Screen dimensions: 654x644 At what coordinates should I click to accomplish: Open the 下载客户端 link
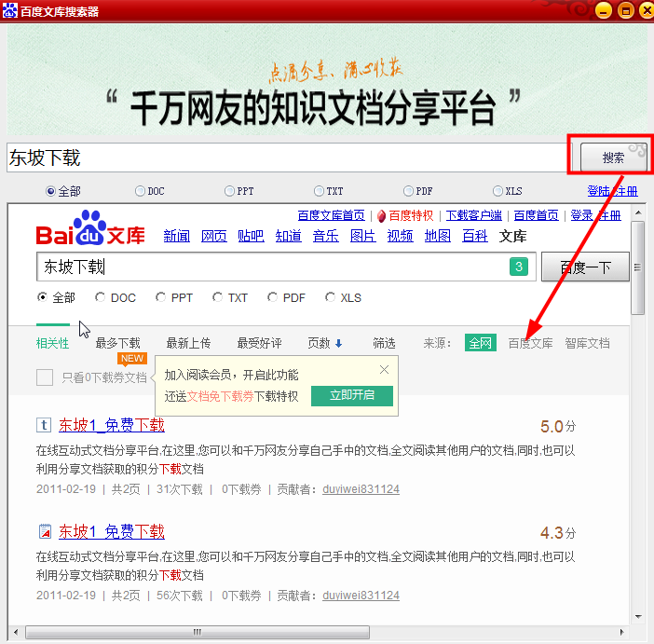(474, 216)
